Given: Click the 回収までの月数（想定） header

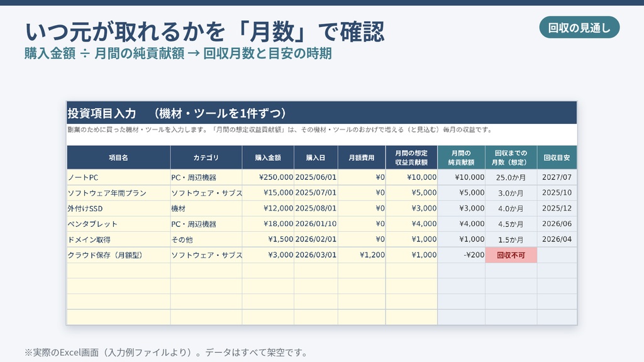Looking at the screenshot, I should click(x=511, y=158).
